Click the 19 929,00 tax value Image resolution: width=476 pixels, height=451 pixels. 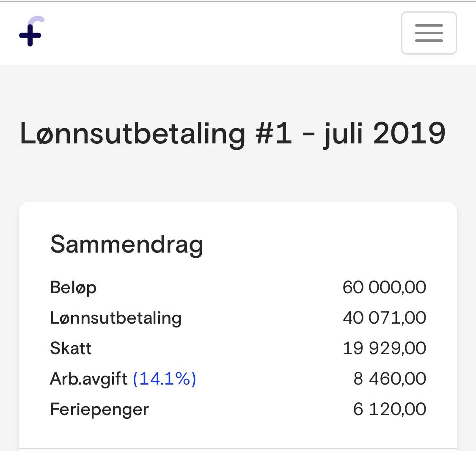(384, 348)
